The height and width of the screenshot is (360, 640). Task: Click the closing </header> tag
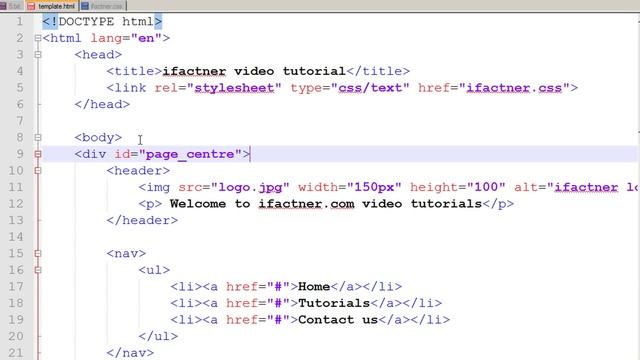pyautogui.click(x=142, y=220)
